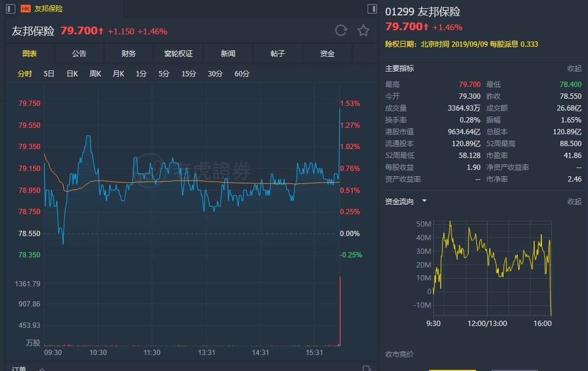Image resolution: width=588 pixels, height=371 pixels.
Task: Click the 52周最低 value 58.128
Action: click(469, 156)
